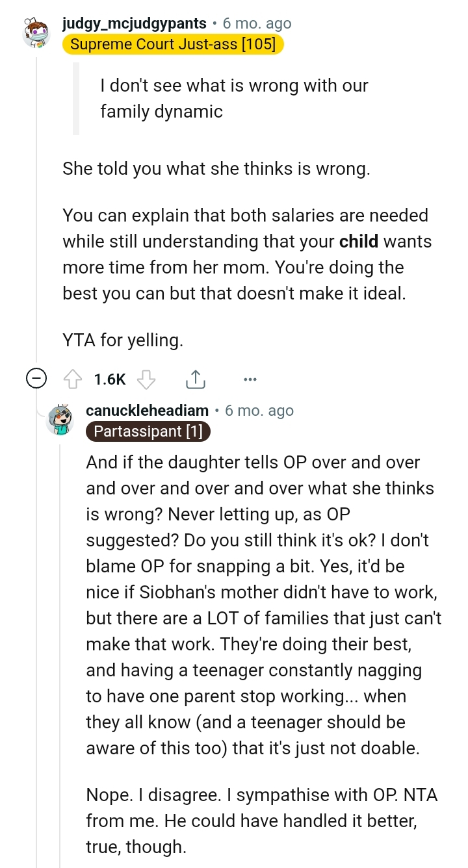
Task: Open the share icon below the comment
Action: point(195,379)
